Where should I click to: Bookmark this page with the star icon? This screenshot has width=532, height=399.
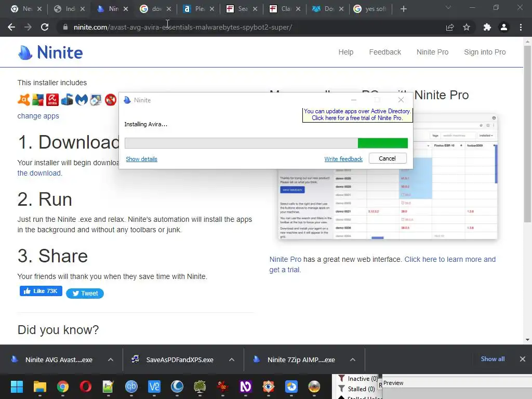(467, 27)
